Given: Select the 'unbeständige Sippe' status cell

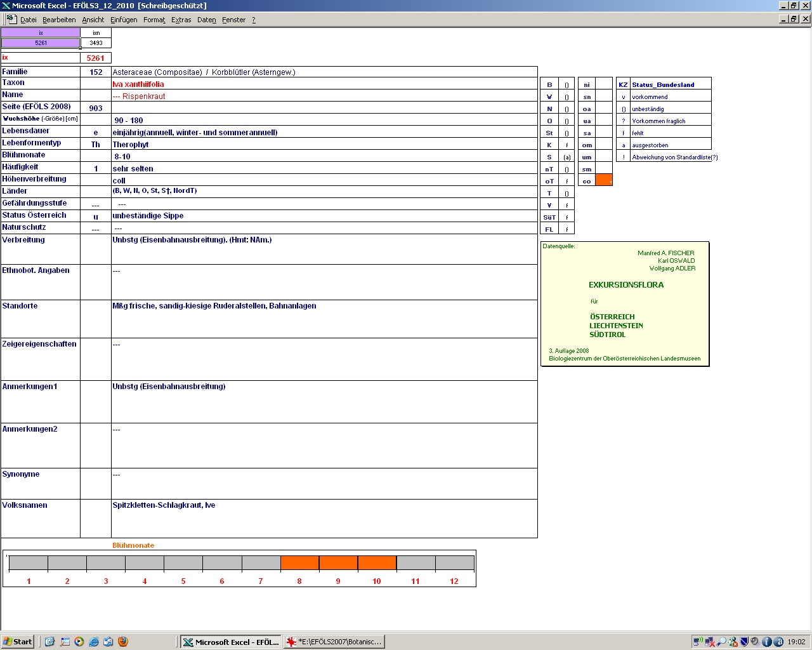Looking at the screenshot, I should point(324,216).
